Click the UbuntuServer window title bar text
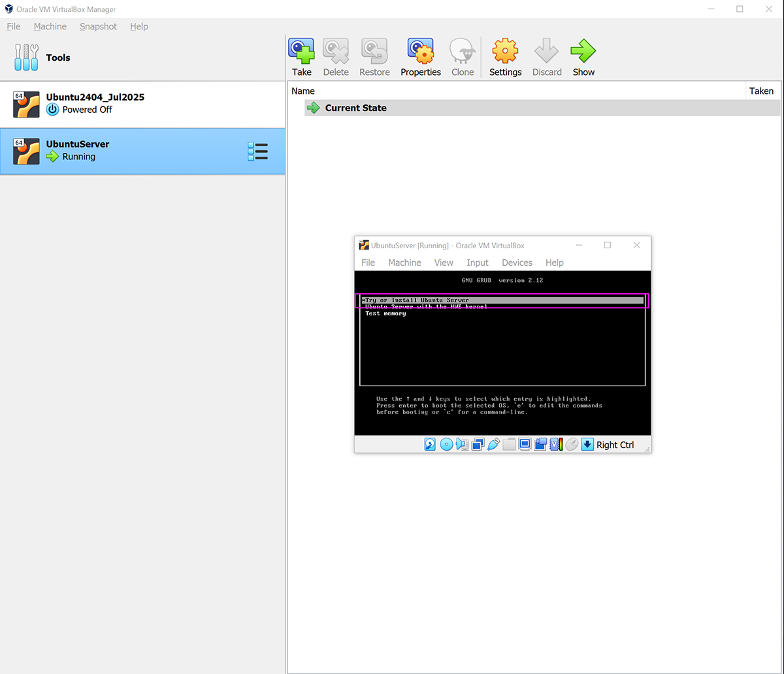Screen dimensions: 784x674 tap(448, 246)
